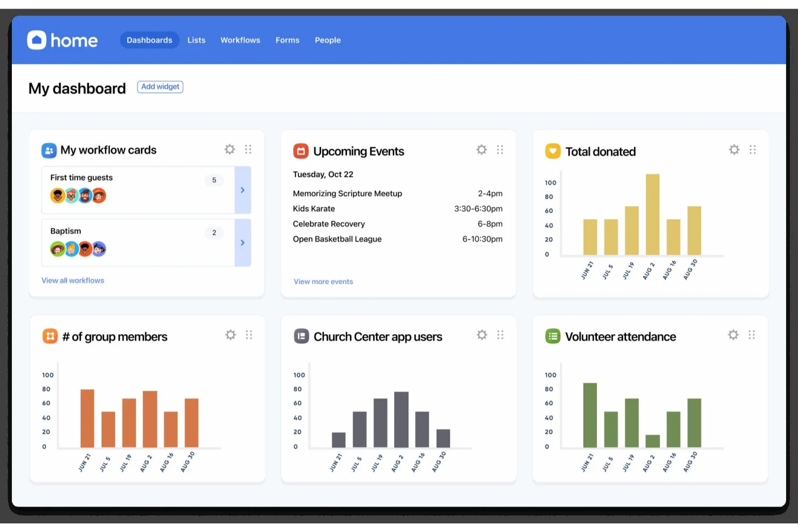Open the View all workflows link
Viewport: 798px width, 532px height.
[x=73, y=280]
